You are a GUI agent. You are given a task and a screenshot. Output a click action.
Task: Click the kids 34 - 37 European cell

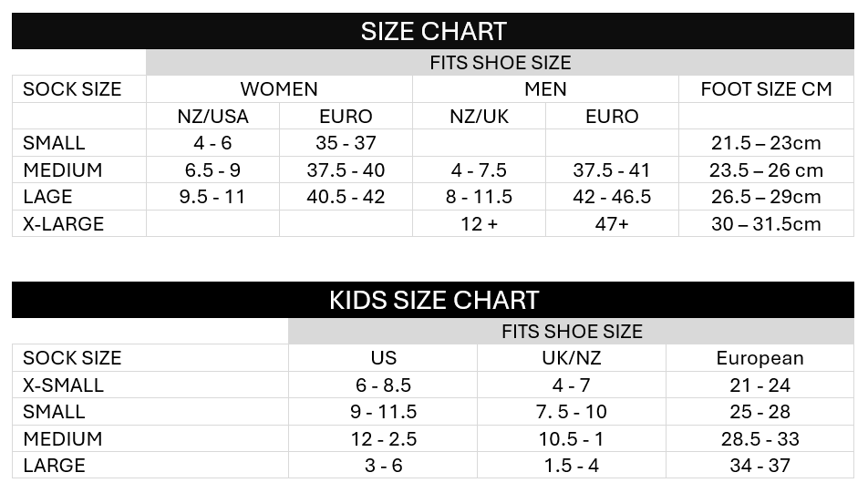[x=759, y=466]
